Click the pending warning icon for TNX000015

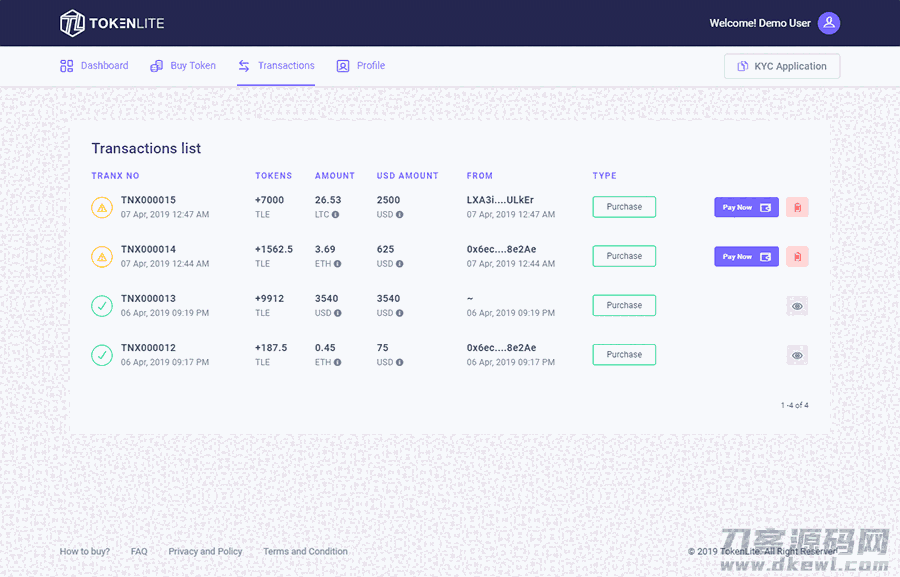click(x=102, y=207)
